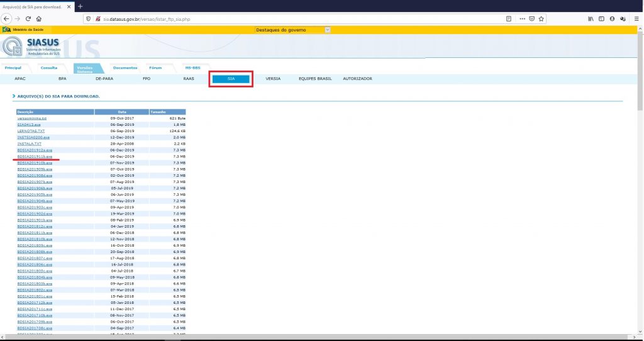Download the BDSIA201911b.exe file

(35, 156)
